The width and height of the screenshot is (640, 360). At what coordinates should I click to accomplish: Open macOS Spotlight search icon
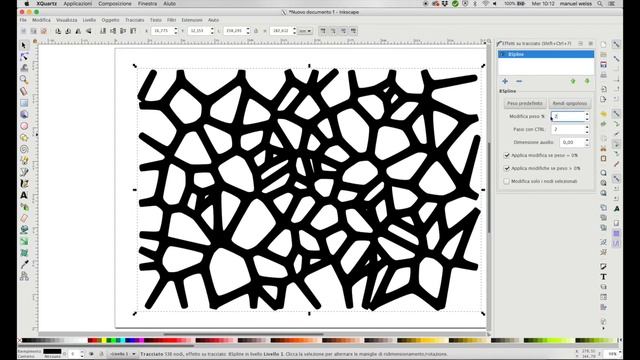pos(600,4)
